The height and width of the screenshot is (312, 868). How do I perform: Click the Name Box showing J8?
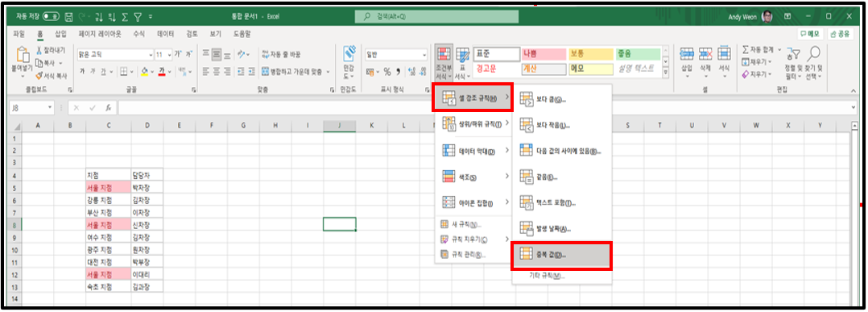coord(31,108)
